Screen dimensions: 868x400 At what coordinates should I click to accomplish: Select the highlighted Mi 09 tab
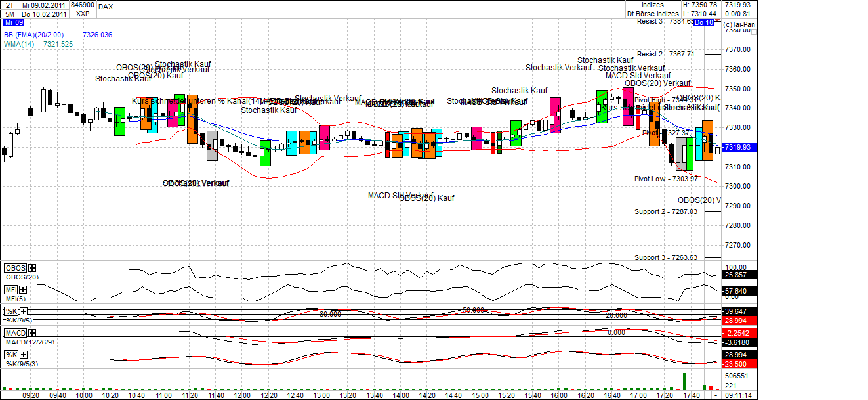coord(14,22)
